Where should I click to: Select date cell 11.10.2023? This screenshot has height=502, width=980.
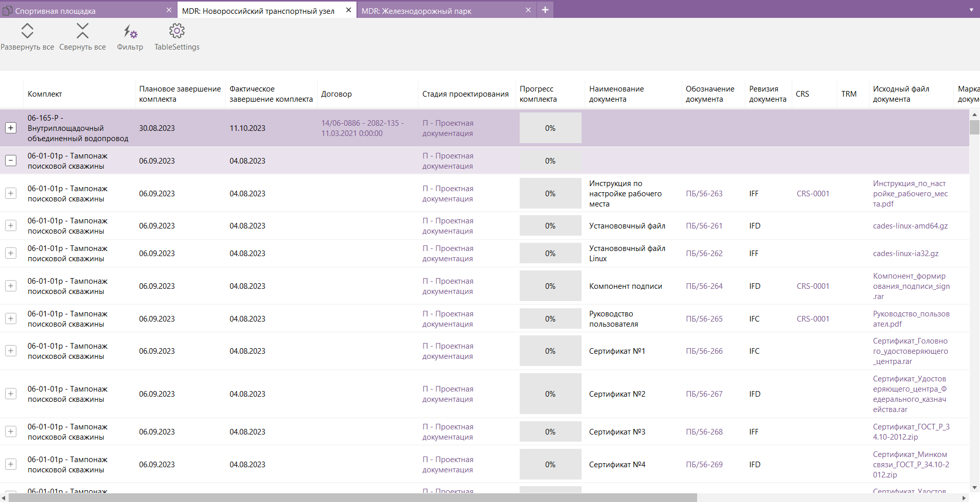(248, 128)
